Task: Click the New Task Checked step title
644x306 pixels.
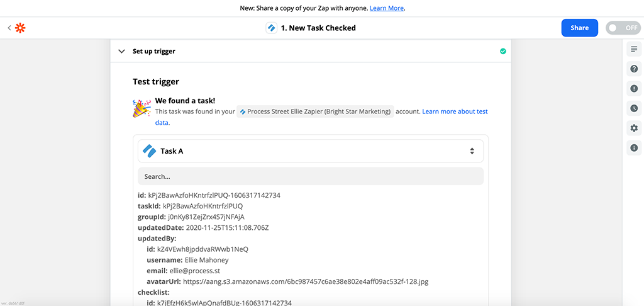Action: tap(318, 28)
